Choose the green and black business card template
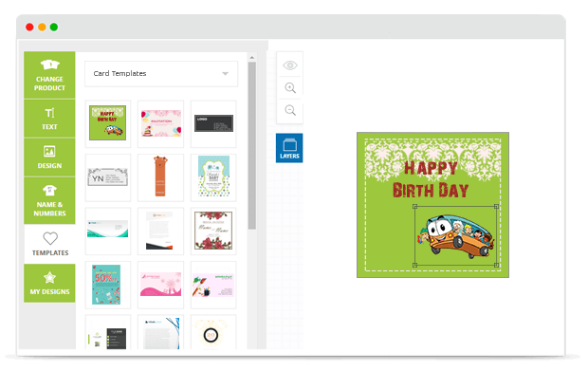 click(108, 332)
